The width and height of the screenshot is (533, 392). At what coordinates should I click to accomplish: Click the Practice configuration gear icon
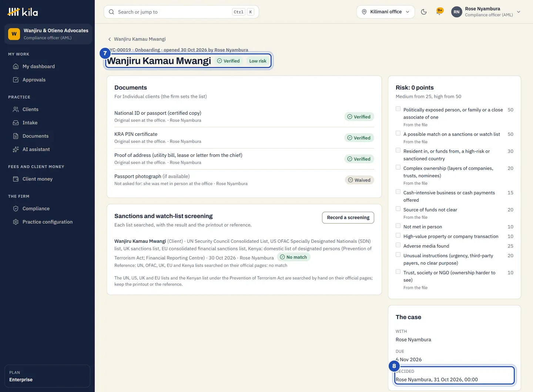tap(16, 222)
